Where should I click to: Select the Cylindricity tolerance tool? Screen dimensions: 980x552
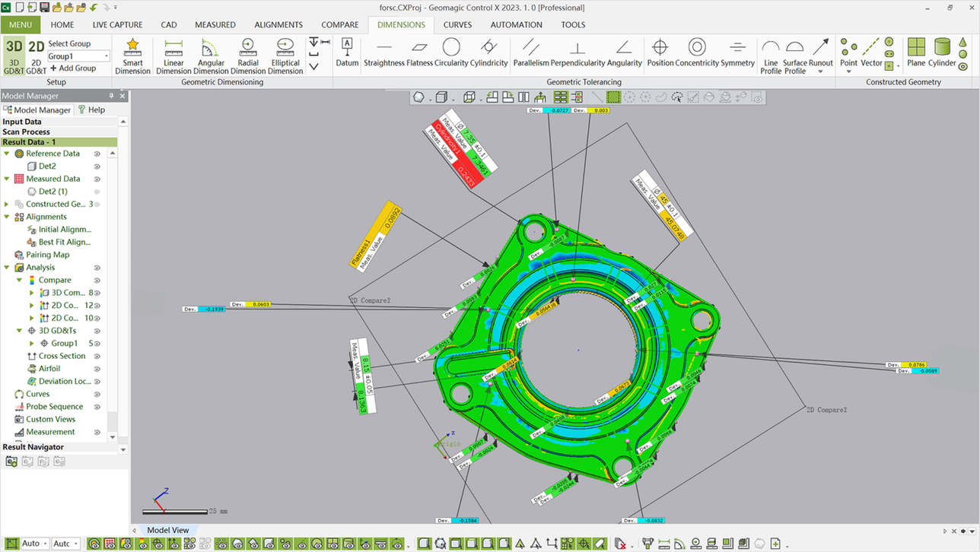[488, 52]
